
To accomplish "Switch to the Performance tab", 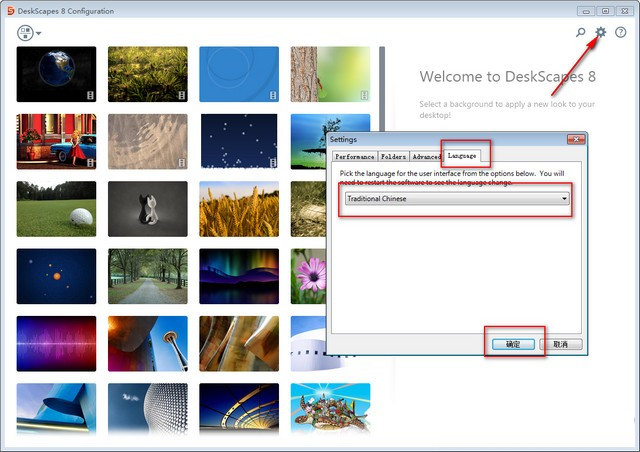I will [x=354, y=157].
